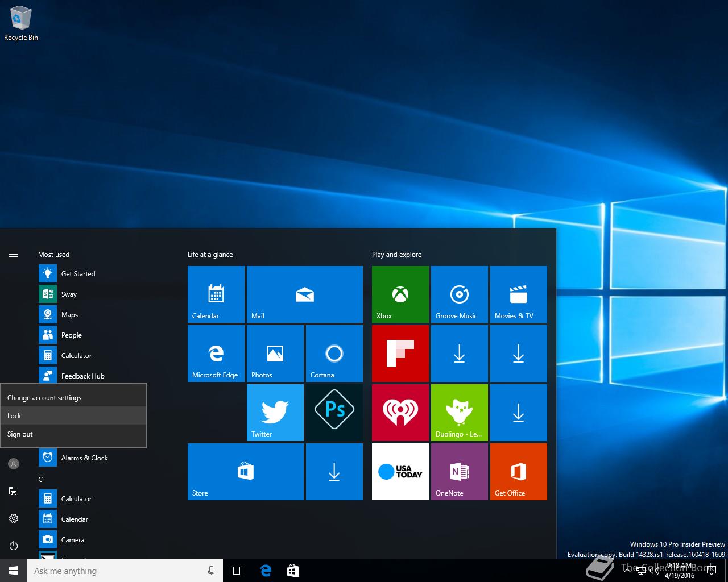728x582 pixels.
Task: Click the 4/19/2016 taskbar date
Action: (x=680, y=576)
